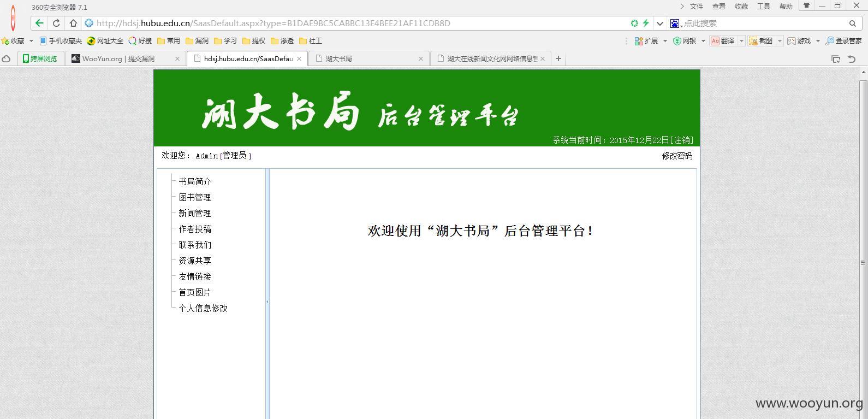
Task: Open the 提权 bookmark folder
Action: pyautogui.click(x=254, y=41)
